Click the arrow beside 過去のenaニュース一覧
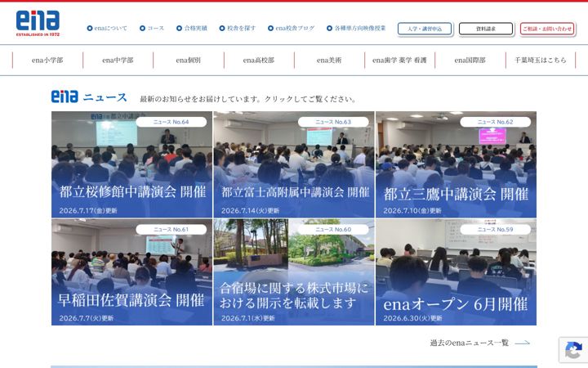The height and width of the screenshot is (368, 588). coord(523,343)
